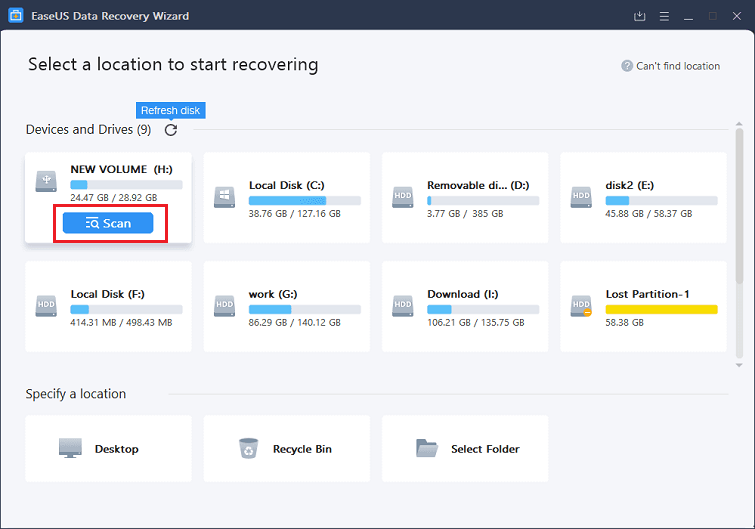Click the Lost Partition-1 yellow usage bar

[x=661, y=310]
